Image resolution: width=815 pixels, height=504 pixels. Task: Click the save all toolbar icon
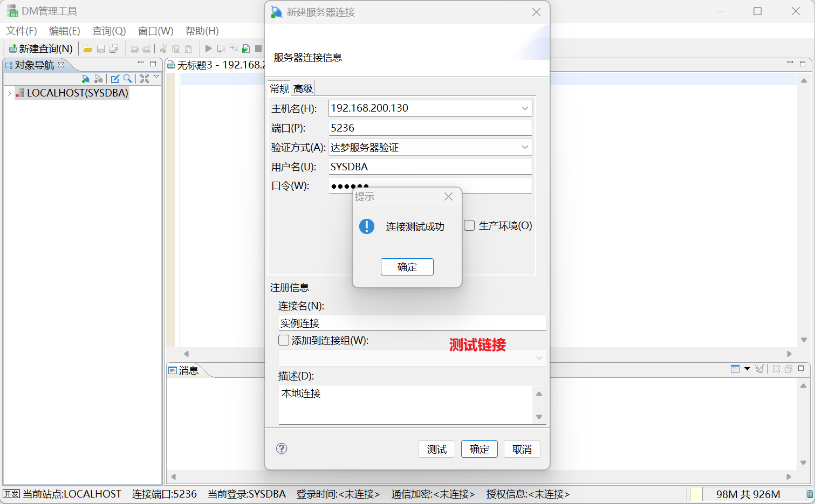pyautogui.click(x=114, y=49)
